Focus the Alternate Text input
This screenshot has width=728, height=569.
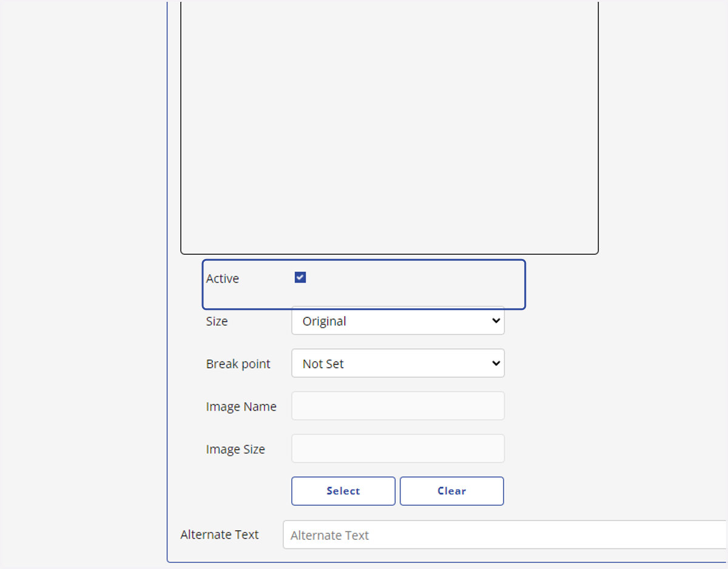click(x=505, y=535)
